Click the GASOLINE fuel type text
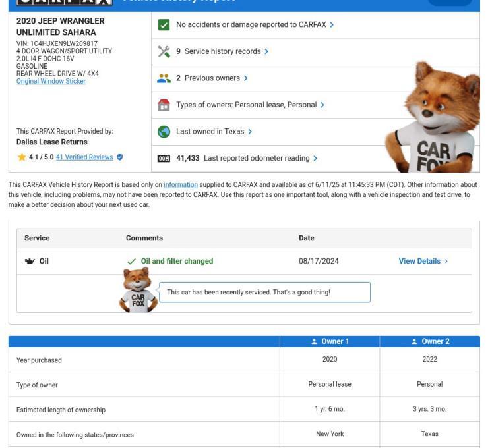The width and height of the screenshot is (490, 448). [32, 66]
